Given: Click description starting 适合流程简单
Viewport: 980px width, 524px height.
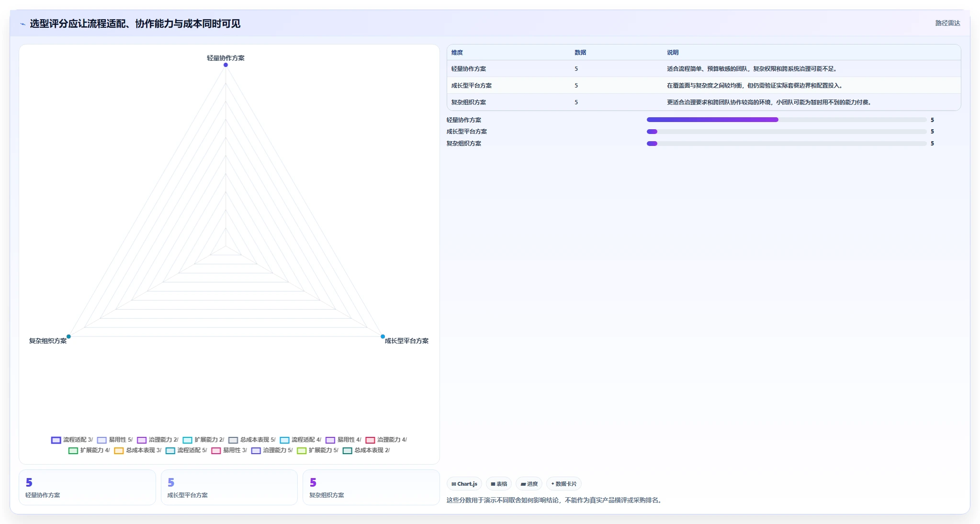Looking at the screenshot, I should coord(752,69).
